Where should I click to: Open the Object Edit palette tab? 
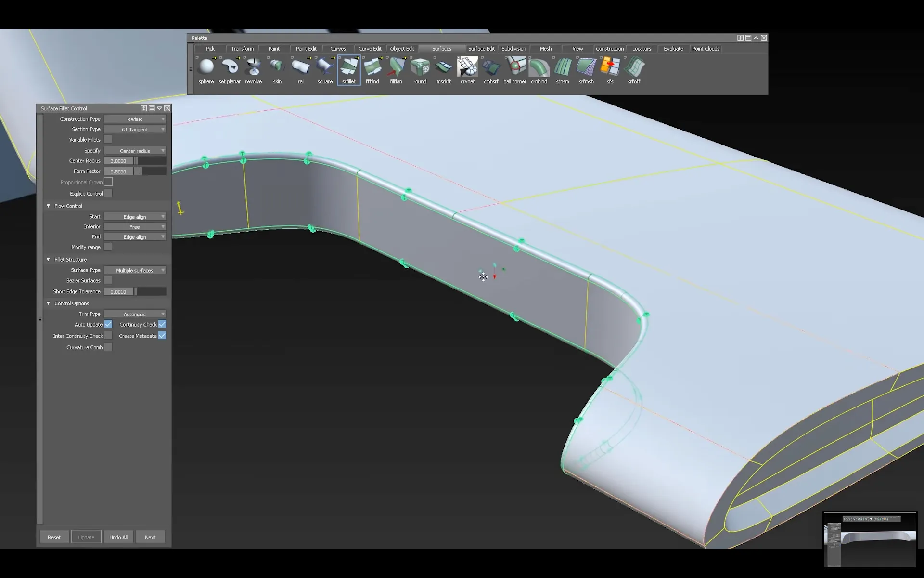pos(402,49)
